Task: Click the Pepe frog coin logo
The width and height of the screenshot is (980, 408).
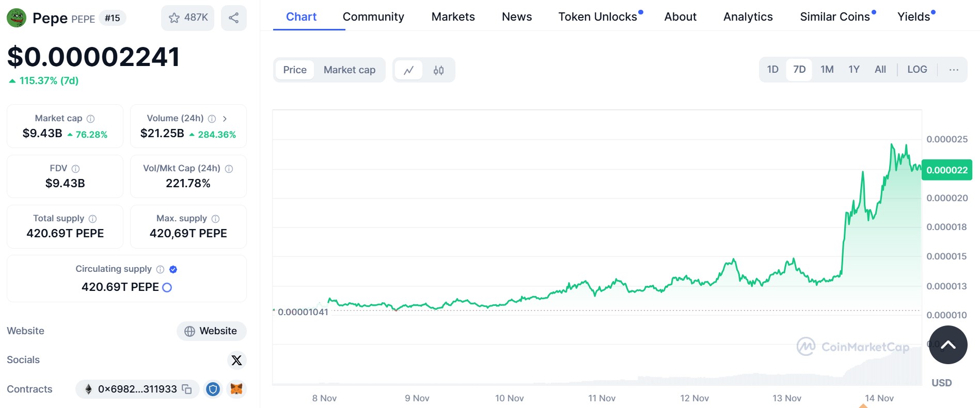Action: point(17,18)
